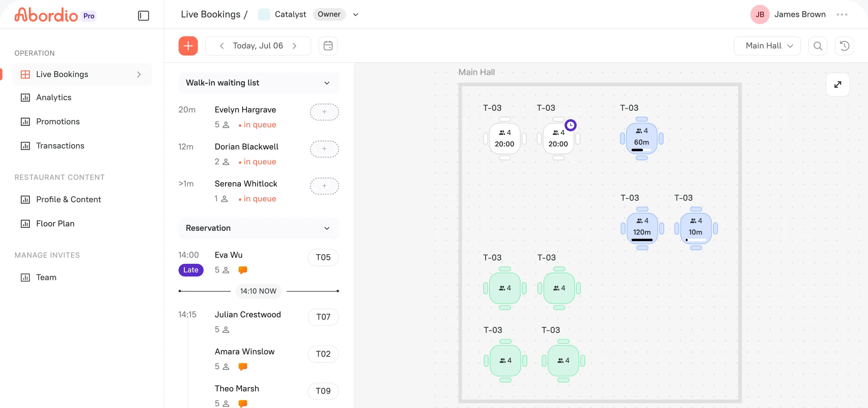Assign table to Evelyn Hargrave plus button
Image resolution: width=868 pixels, height=408 pixels.
(x=324, y=112)
